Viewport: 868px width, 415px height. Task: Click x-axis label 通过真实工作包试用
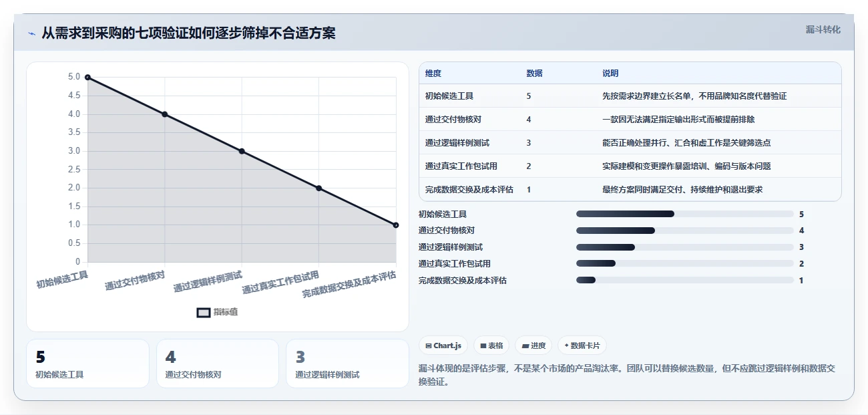click(x=280, y=283)
